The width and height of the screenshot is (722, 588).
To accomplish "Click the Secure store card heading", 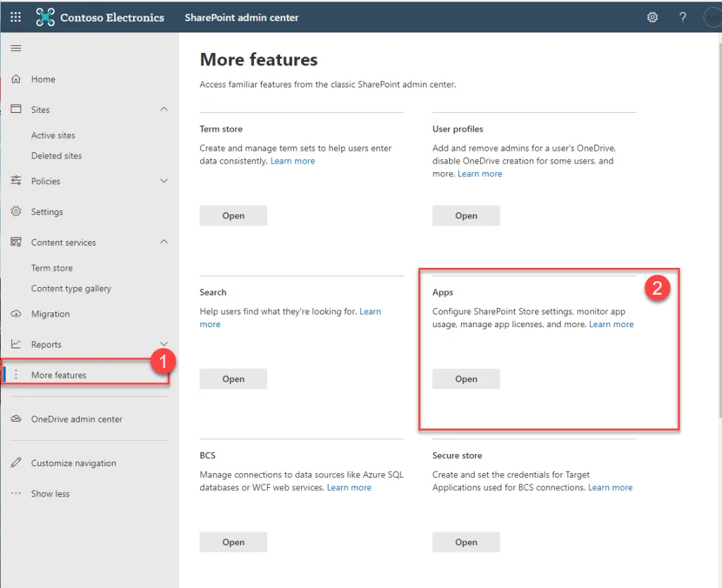I will (x=457, y=455).
